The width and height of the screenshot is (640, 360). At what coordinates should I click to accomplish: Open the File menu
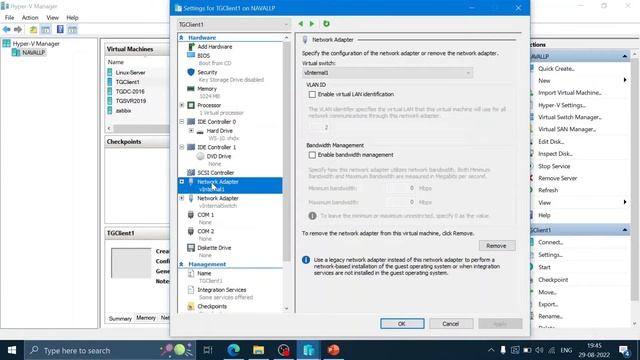pos(9,18)
